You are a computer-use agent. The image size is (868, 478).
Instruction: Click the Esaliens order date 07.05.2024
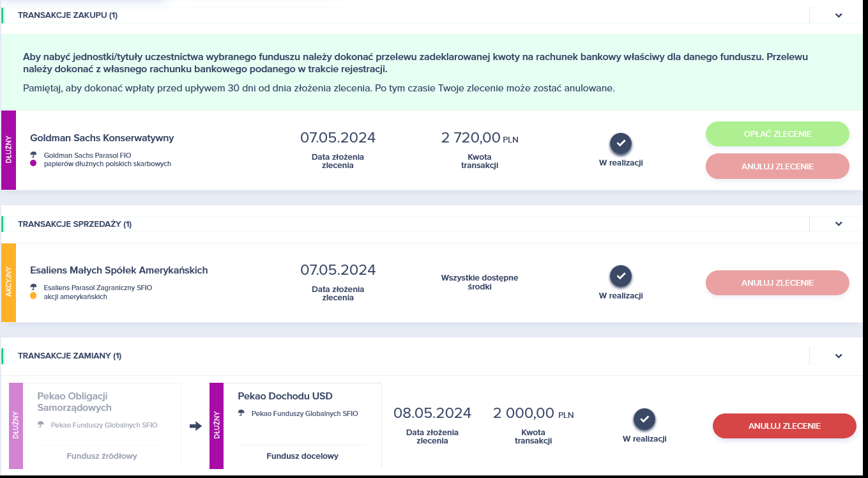pos(338,270)
